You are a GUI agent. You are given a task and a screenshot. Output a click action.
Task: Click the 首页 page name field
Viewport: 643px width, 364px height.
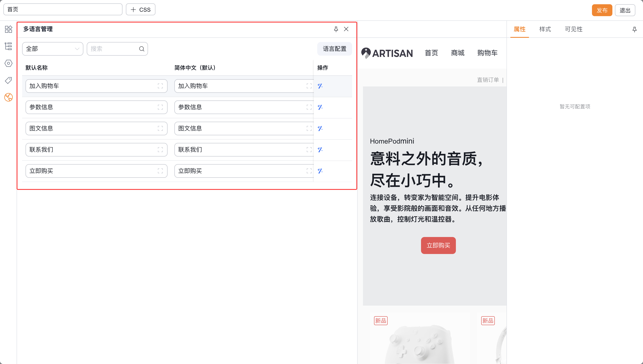click(x=63, y=10)
